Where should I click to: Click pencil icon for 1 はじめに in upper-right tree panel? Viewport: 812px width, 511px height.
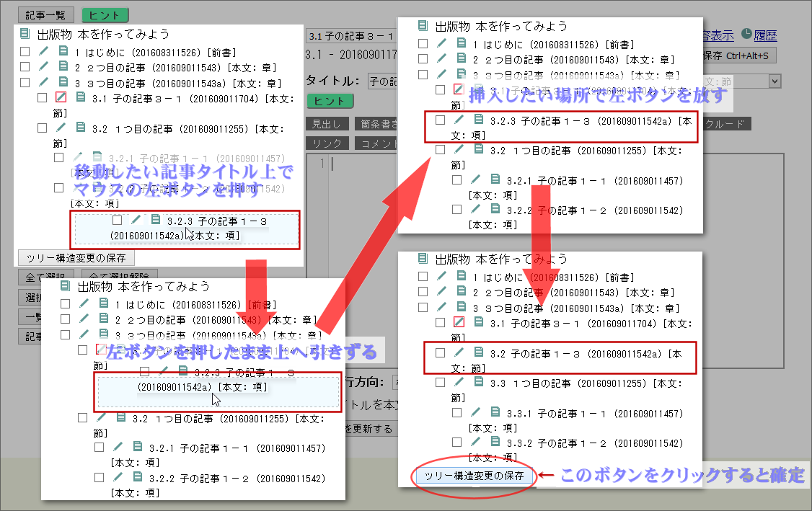[x=442, y=43]
